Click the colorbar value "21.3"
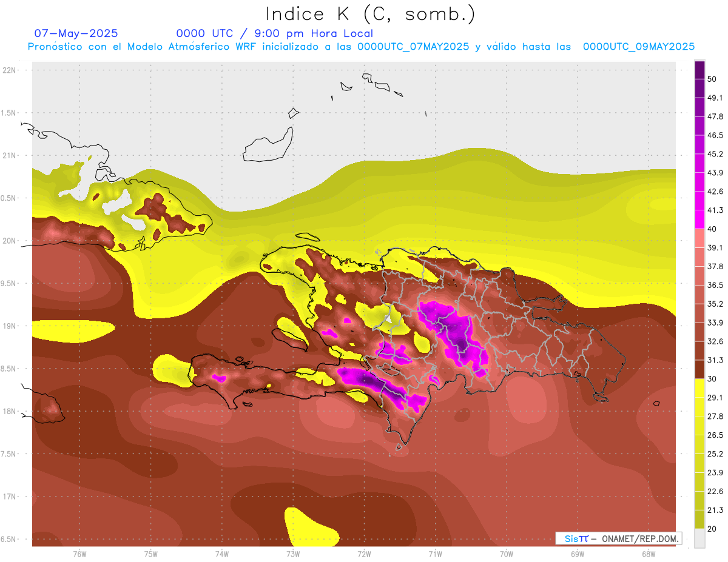This screenshot has width=728, height=562. 715,510
